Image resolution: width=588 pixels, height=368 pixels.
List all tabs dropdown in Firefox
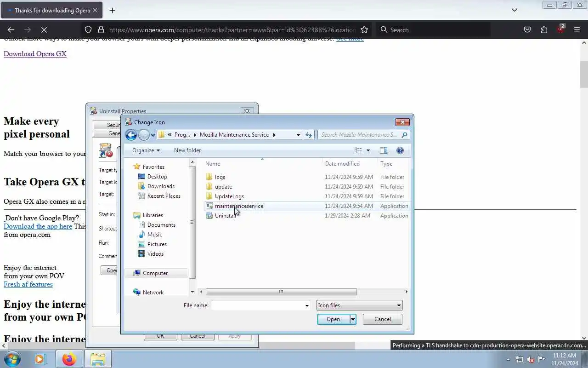[514, 10]
